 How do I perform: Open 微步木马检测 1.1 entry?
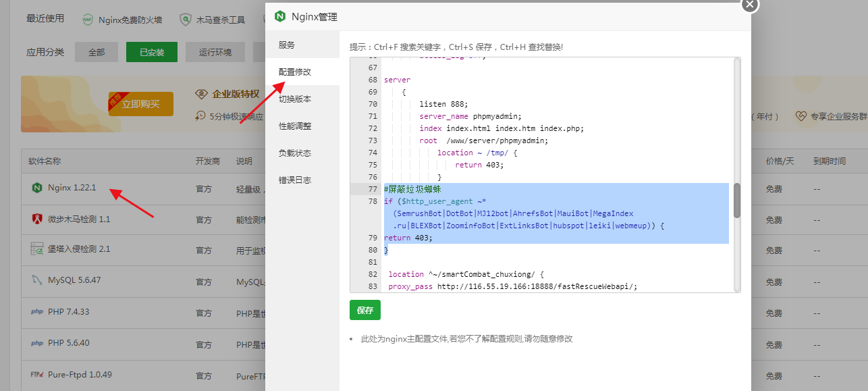tap(79, 219)
